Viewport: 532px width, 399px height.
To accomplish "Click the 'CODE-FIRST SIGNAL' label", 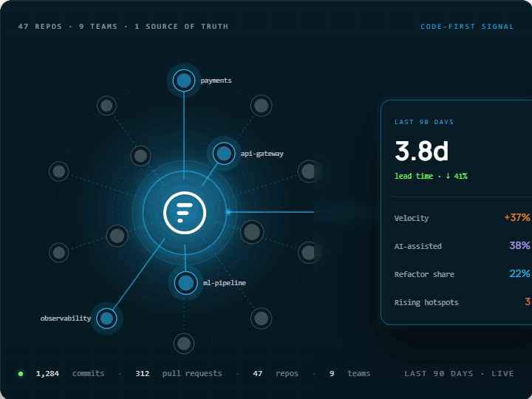I will click(467, 27).
